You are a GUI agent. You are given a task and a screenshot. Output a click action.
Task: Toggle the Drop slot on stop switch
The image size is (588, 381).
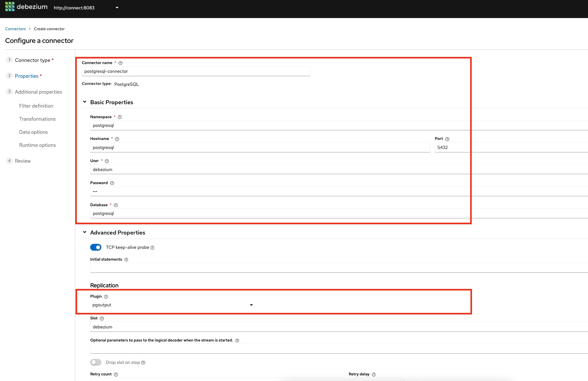[x=96, y=362]
